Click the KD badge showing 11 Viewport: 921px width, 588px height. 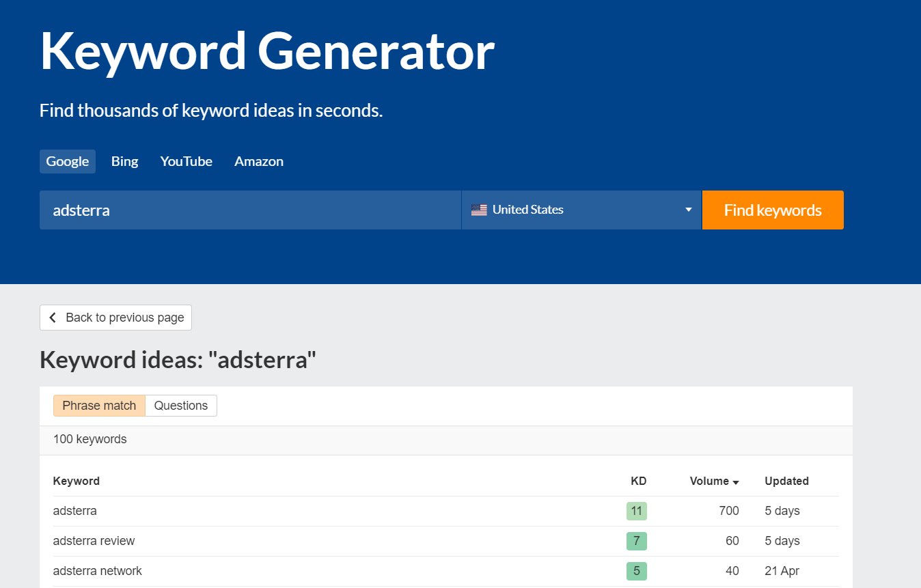click(x=637, y=511)
